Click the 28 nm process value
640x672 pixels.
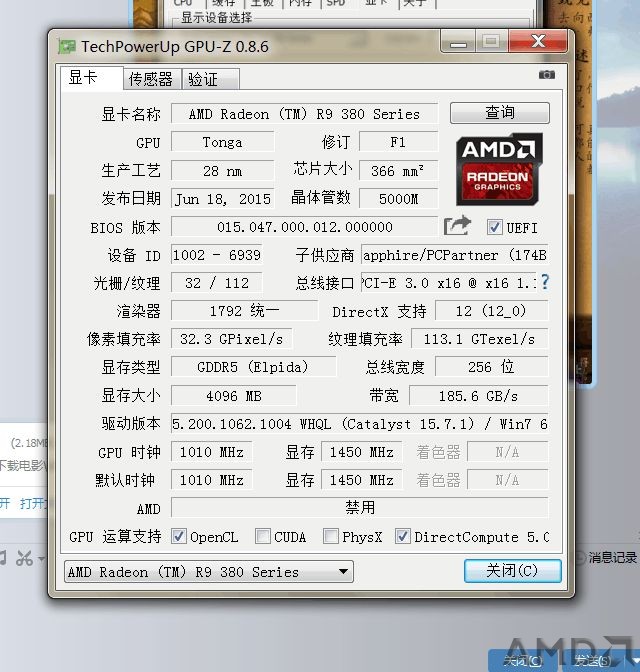[222, 171]
